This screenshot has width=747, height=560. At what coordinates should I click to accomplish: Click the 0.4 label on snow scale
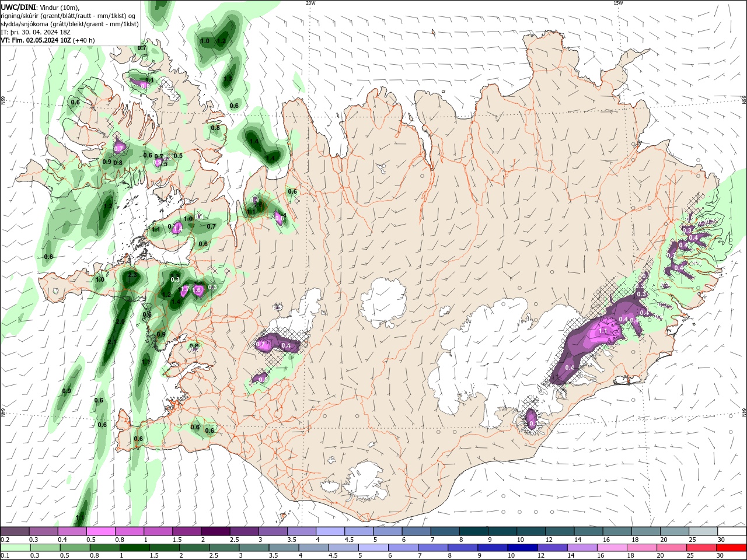(x=62, y=540)
